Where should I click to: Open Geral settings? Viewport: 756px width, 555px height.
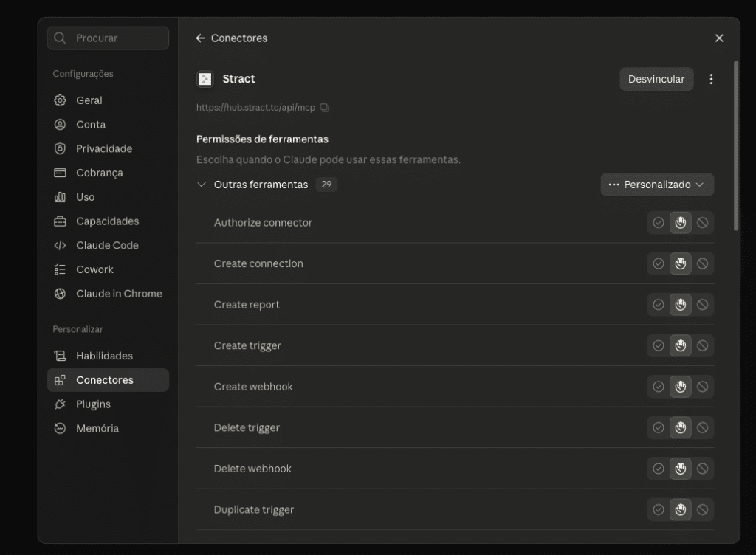coord(108,100)
